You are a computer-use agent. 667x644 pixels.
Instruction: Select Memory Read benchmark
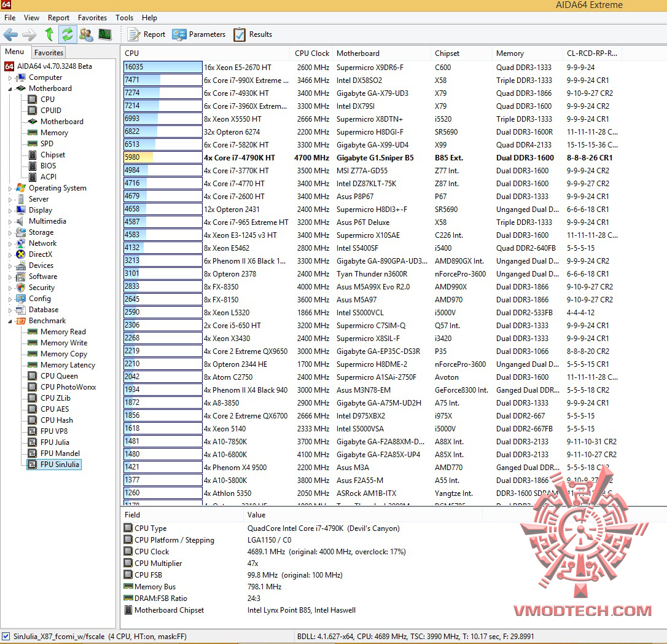pyautogui.click(x=63, y=332)
